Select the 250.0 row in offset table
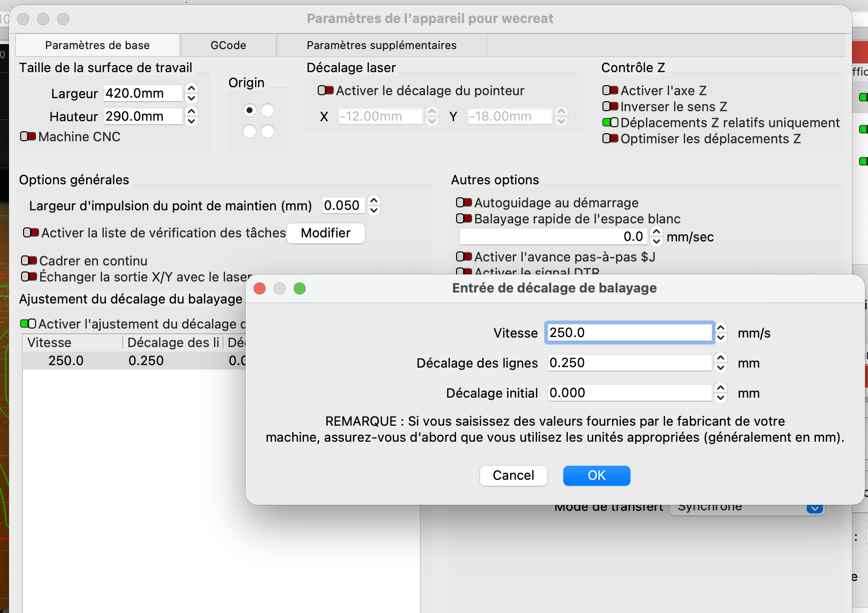The image size is (868, 613). click(x=66, y=361)
